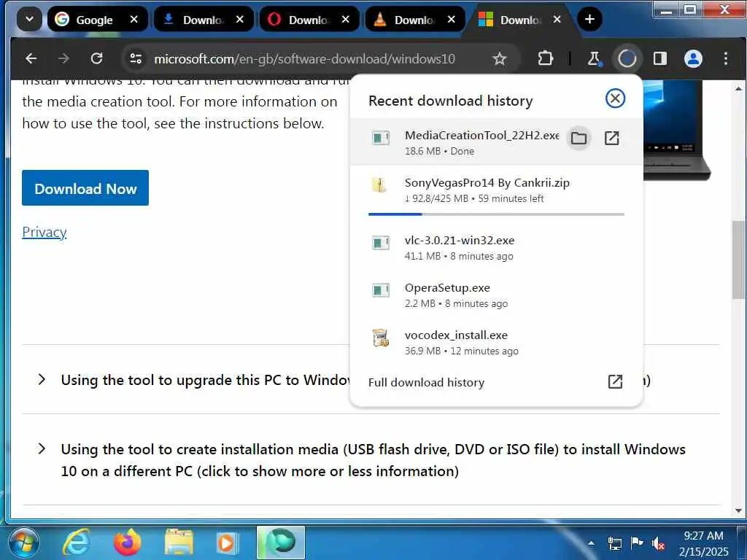Click the vocodex_install.exe file icon
747x560 pixels.
[x=380, y=338]
